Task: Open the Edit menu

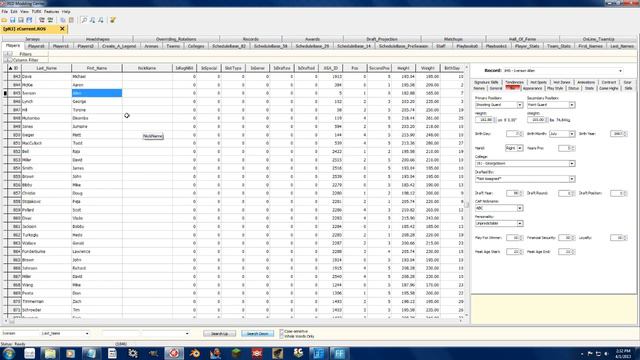Action: click(x=14, y=11)
